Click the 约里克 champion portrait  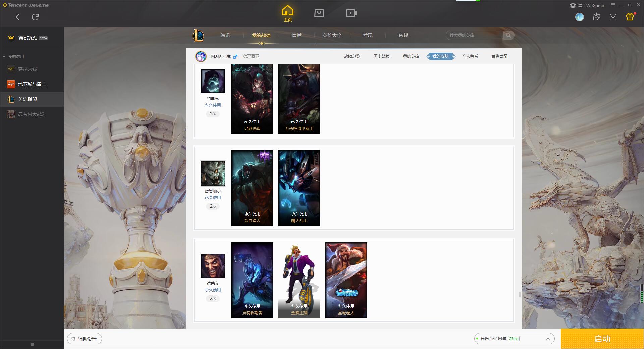click(x=213, y=81)
